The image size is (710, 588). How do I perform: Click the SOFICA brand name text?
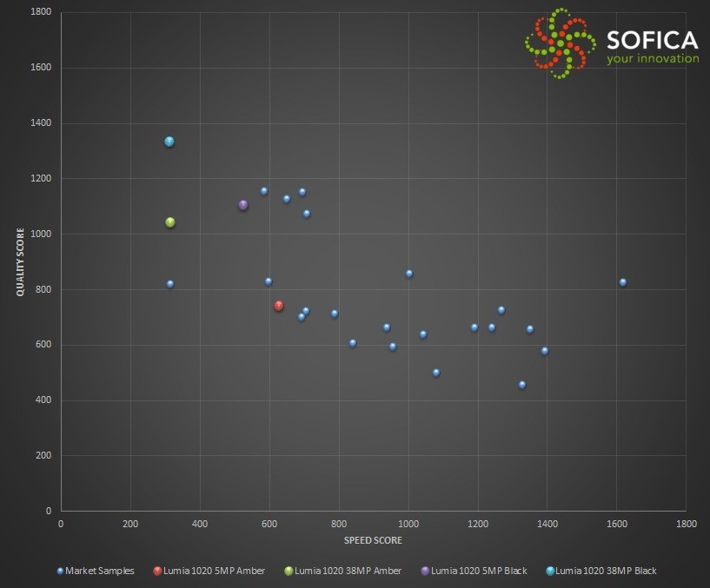[x=652, y=40]
